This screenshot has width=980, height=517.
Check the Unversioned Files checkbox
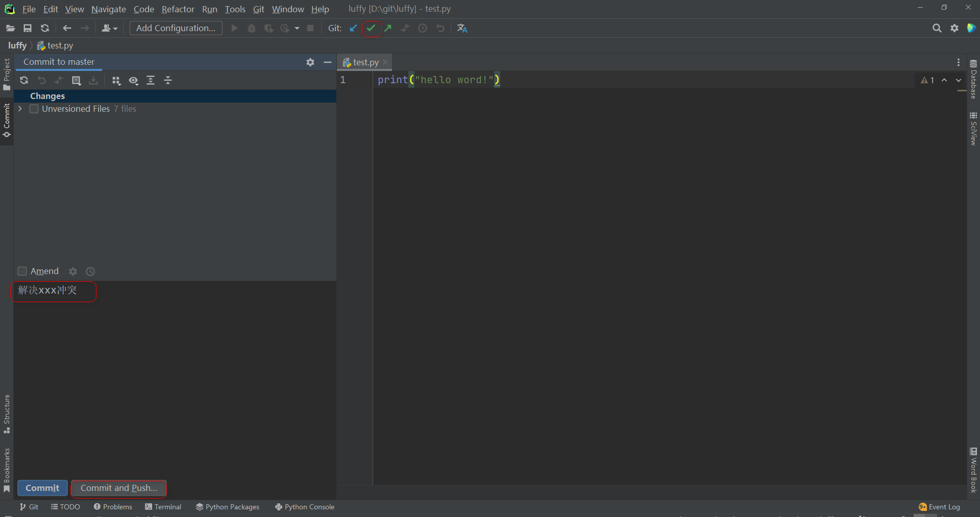tap(34, 109)
